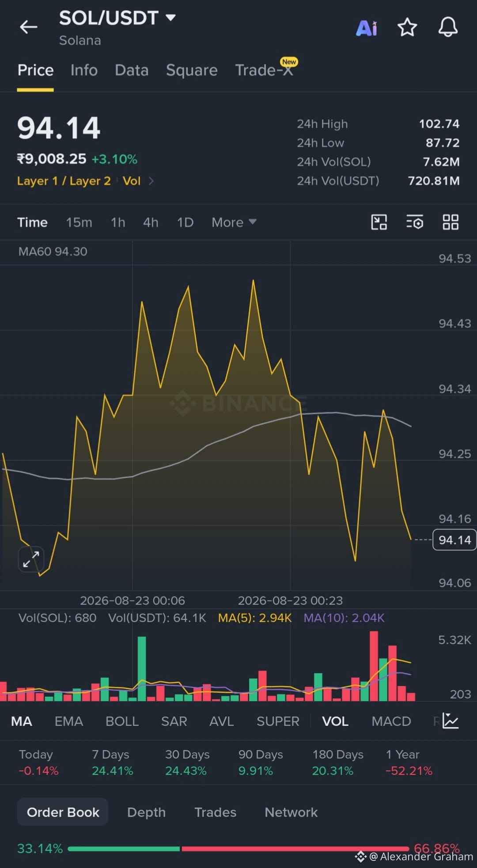Toggle the SUPER indicator

278,721
